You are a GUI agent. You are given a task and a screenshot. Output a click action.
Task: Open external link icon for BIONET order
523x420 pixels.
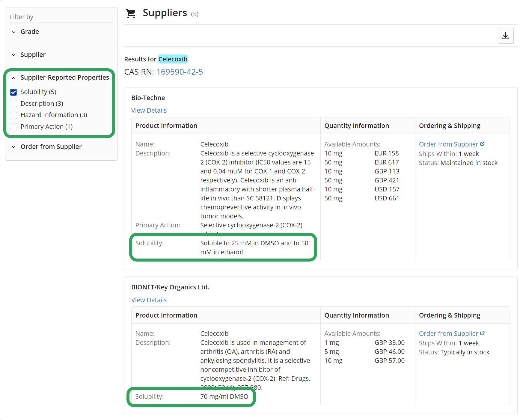tap(482, 333)
